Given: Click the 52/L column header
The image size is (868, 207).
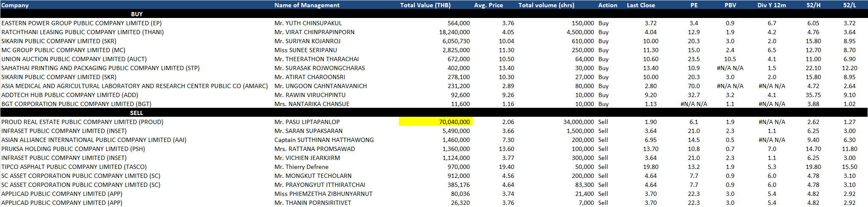Looking at the screenshot, I should tap(850, 5).
